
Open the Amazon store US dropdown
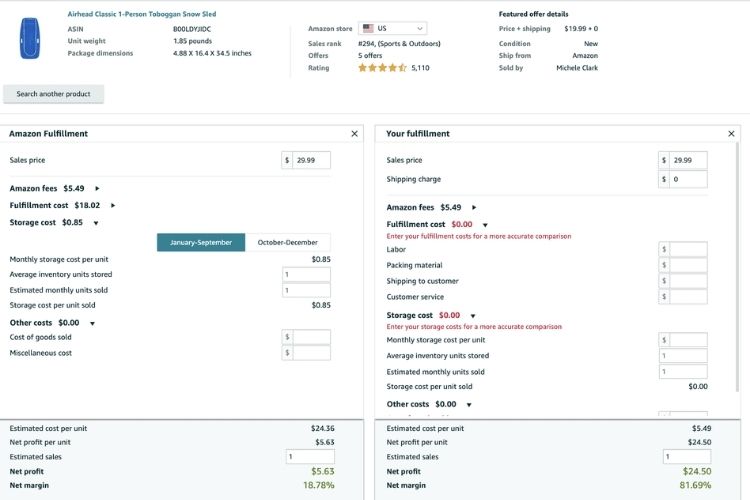coord(392,28)
